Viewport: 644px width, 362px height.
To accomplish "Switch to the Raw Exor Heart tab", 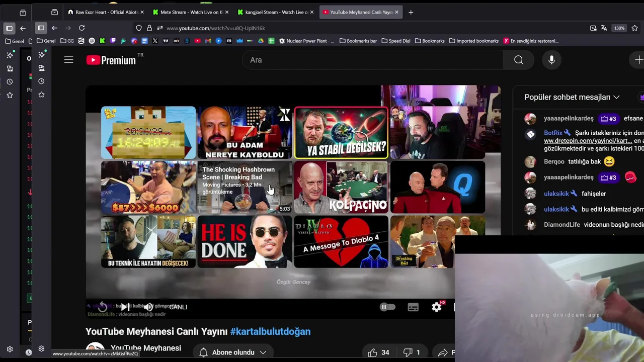I will 106,12.
